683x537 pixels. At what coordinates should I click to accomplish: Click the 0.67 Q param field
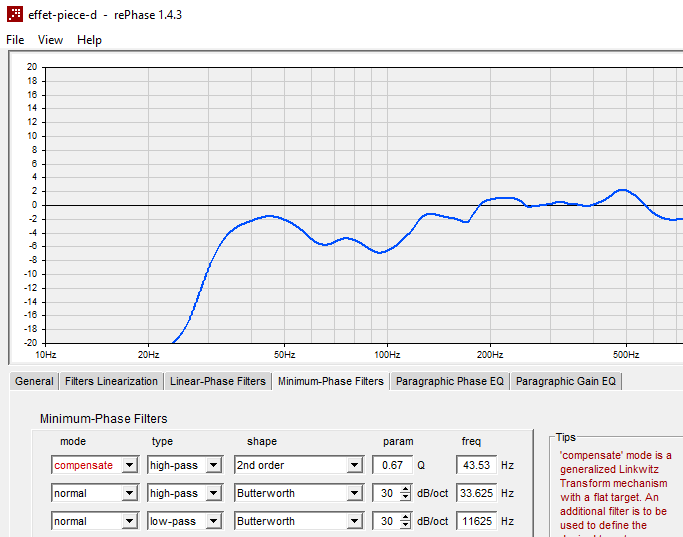tap(392, 465)
